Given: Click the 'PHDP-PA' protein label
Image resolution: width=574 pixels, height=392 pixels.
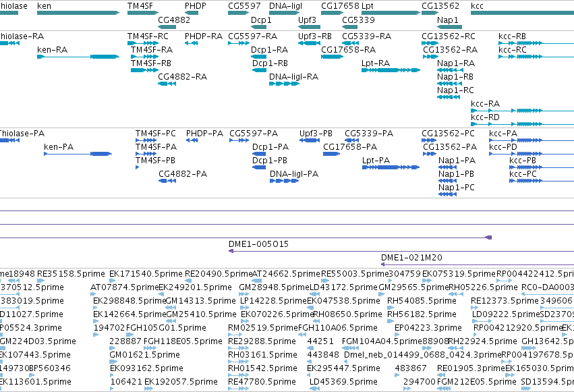Looking at the screenshot, I should point(204,134).
